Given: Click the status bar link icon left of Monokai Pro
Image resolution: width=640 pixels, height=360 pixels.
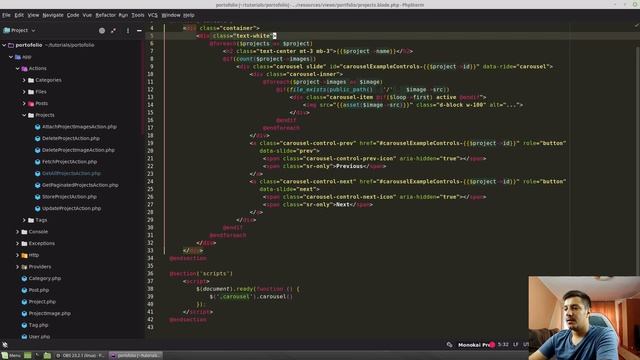Looking at the screenshot, I should click(449, 345).
